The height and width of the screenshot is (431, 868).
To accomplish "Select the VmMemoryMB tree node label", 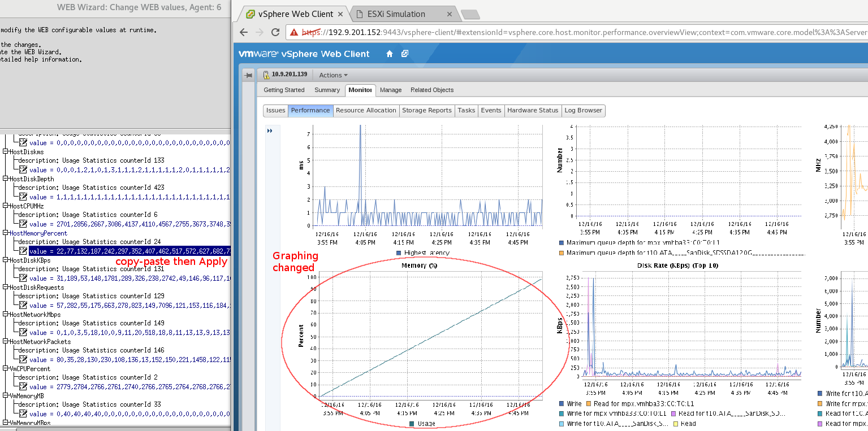I will (x=26, y=395).
